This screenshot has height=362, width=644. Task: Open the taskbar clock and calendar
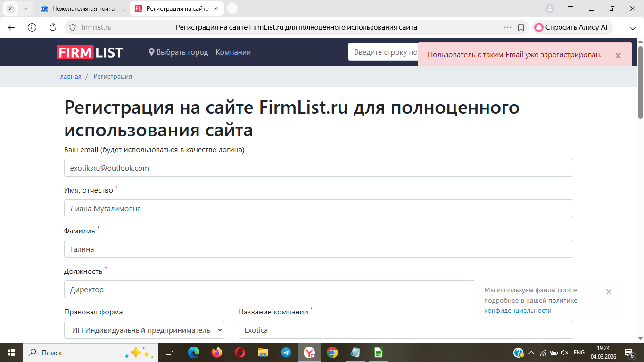603,353
